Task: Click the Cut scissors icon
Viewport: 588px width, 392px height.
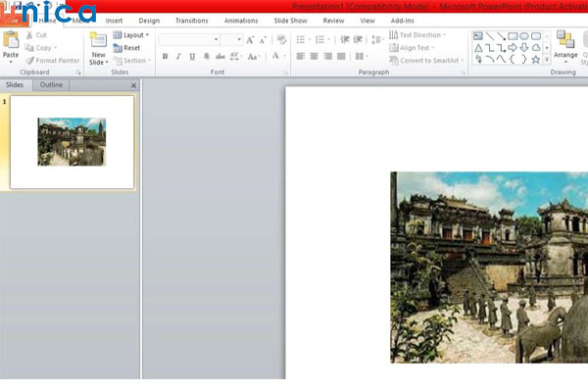Action: tap(30, 35)
